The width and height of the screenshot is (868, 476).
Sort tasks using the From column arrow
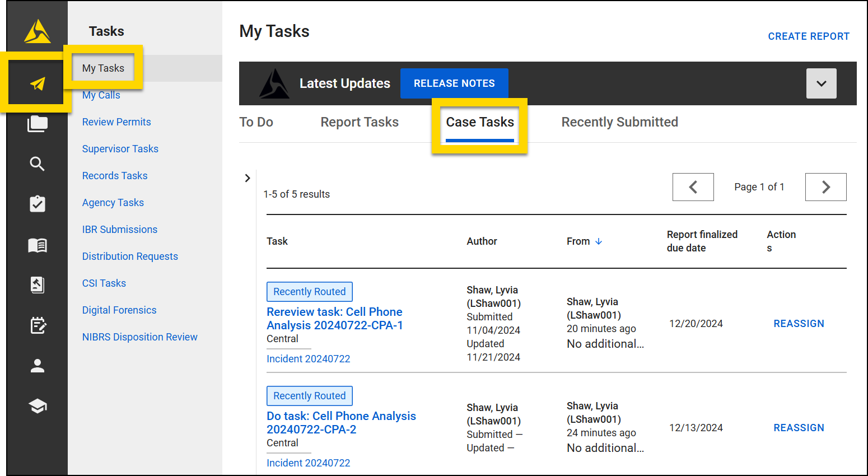(x=599, y=241)
